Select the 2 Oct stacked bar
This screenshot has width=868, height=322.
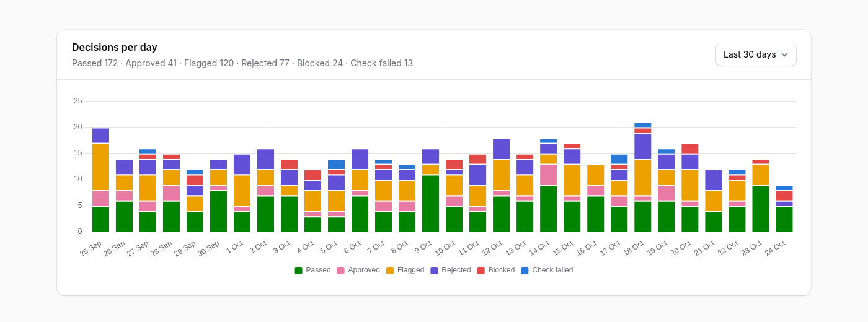pyautogui.click(x=266, y=191)
